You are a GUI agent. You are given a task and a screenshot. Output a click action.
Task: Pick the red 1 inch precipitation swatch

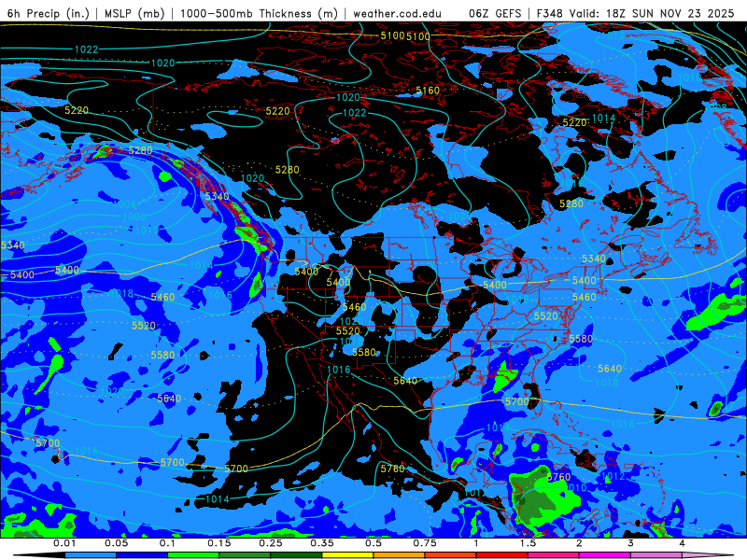pos(502,555)
